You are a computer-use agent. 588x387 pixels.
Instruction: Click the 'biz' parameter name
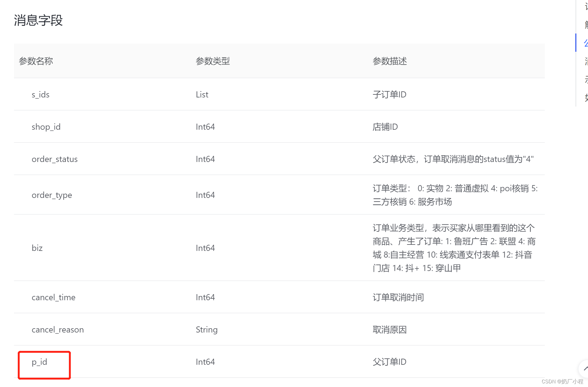coord(37,248)
